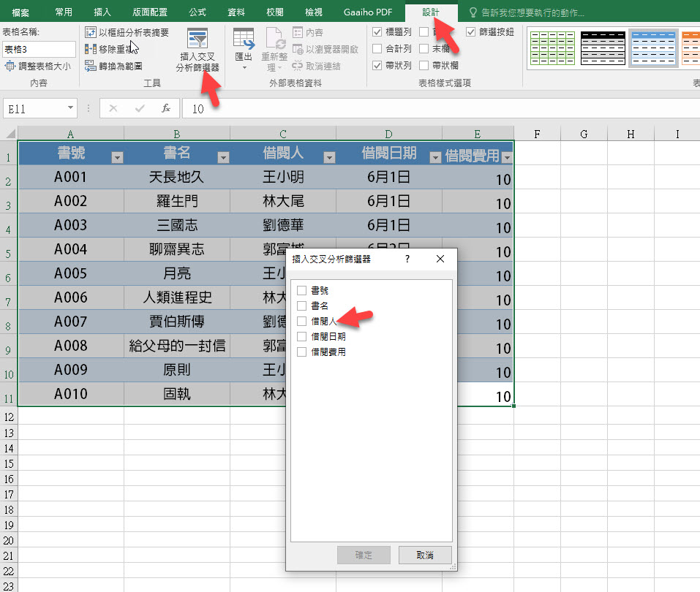Click the fx Insert Function icon
This screenshot has width=700, height=592.
[x=166, y=108]
